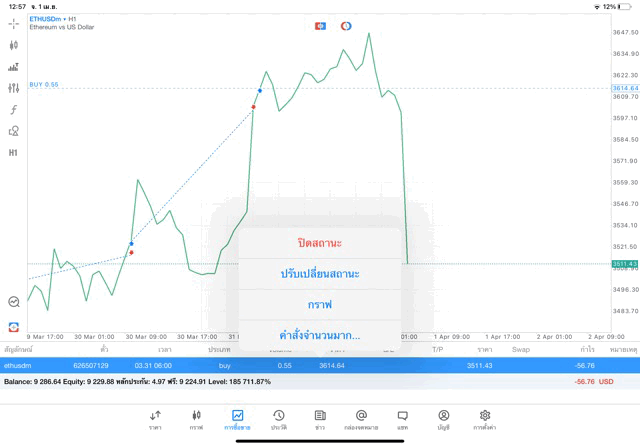Go to the ราคา (Quotes) tab
This screenshot has width=640, height=447.
pos(155,419)
